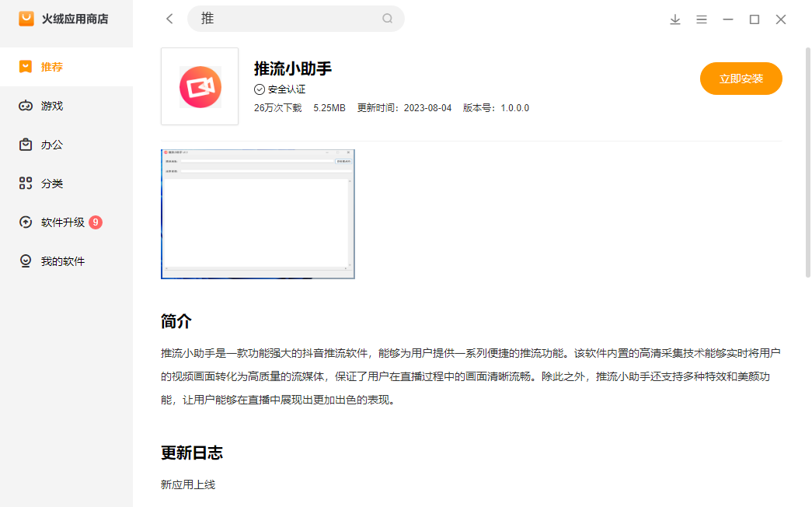
Task: Open the 办公 sidebar section
Action: [x=66, y=145]
